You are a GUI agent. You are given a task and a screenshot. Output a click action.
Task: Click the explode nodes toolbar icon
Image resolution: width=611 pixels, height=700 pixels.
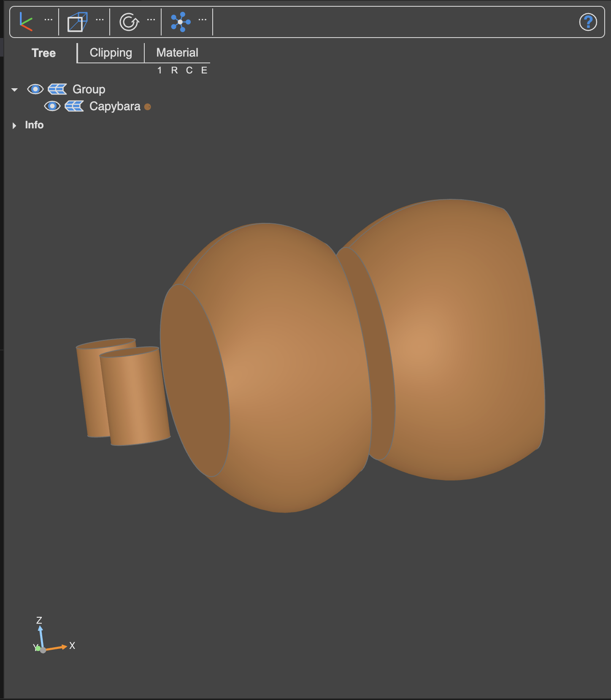(181, 22)
